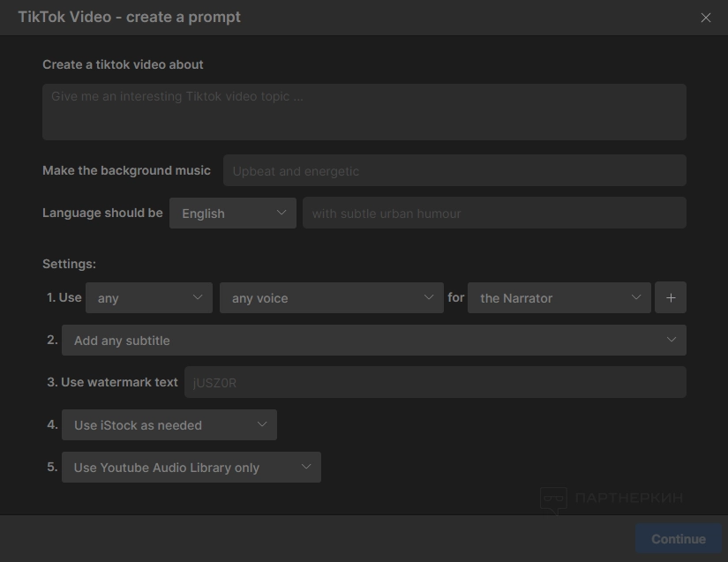
Task: Click the 'Settings:' label
Action: (69, 264)
